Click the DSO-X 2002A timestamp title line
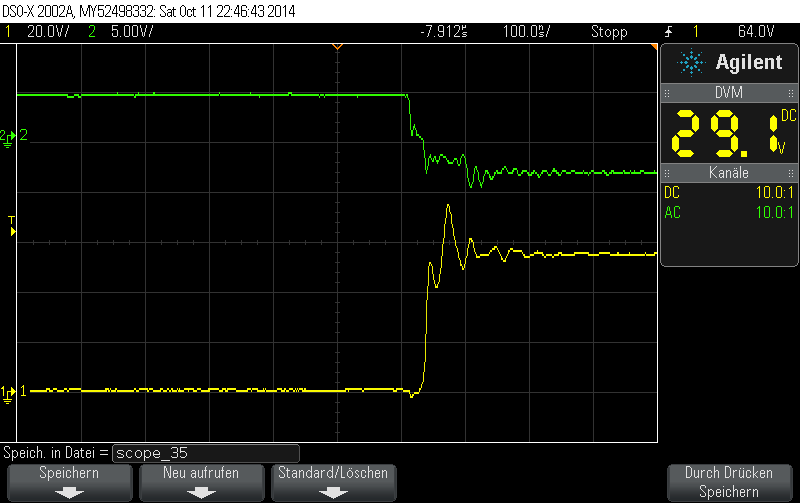The height and width of the screenshot is (503, 800). pyautogui.click(x=148, y=11)
